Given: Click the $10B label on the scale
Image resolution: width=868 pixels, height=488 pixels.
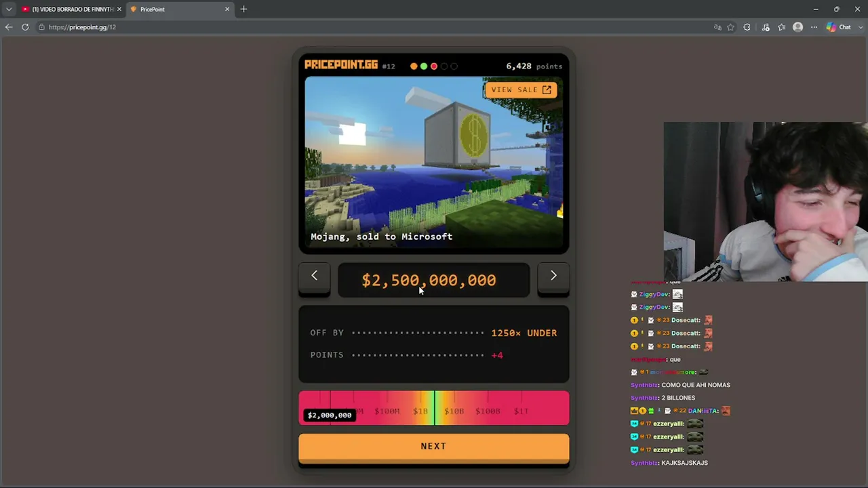Looking at the screenshot, I should (454, 411).
